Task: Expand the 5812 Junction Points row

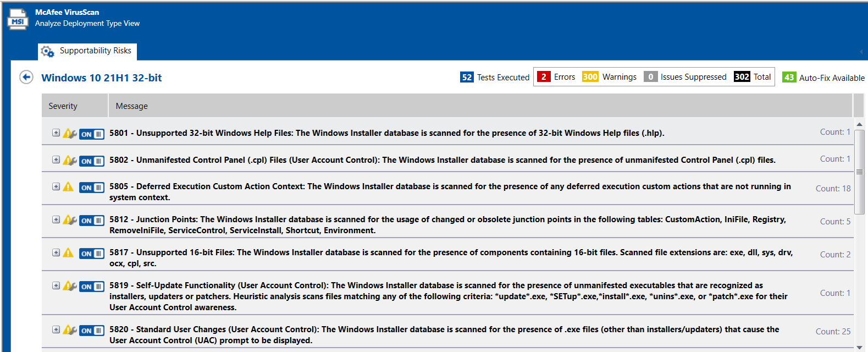Action: [x=56, y=219]
